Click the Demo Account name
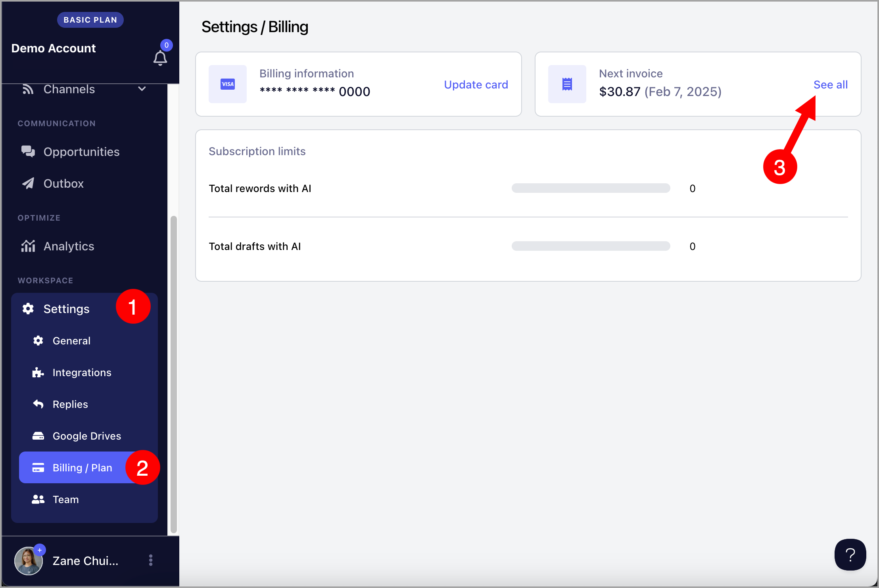The width and height of the screenshot is (879, 588). [x=54, y=48]
